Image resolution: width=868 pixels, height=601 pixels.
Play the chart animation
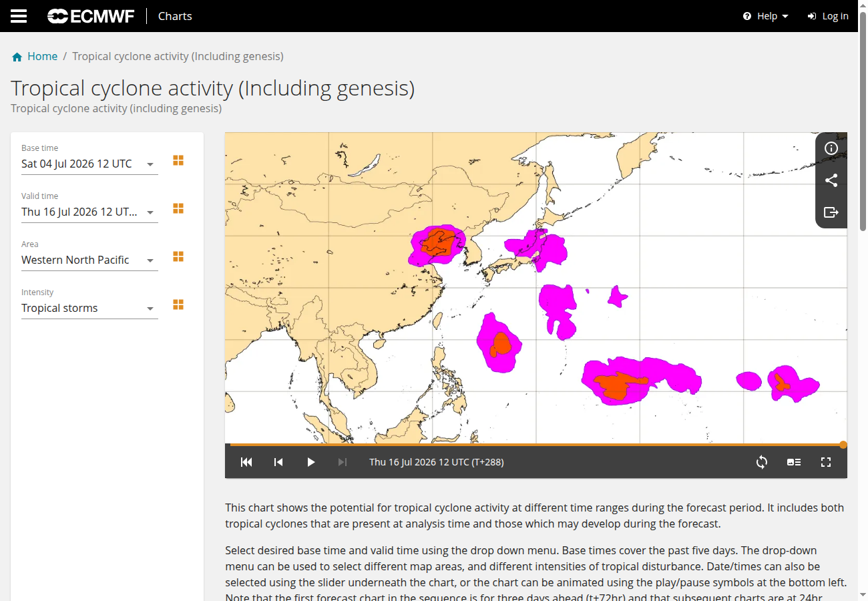click(x=310, y=462)
